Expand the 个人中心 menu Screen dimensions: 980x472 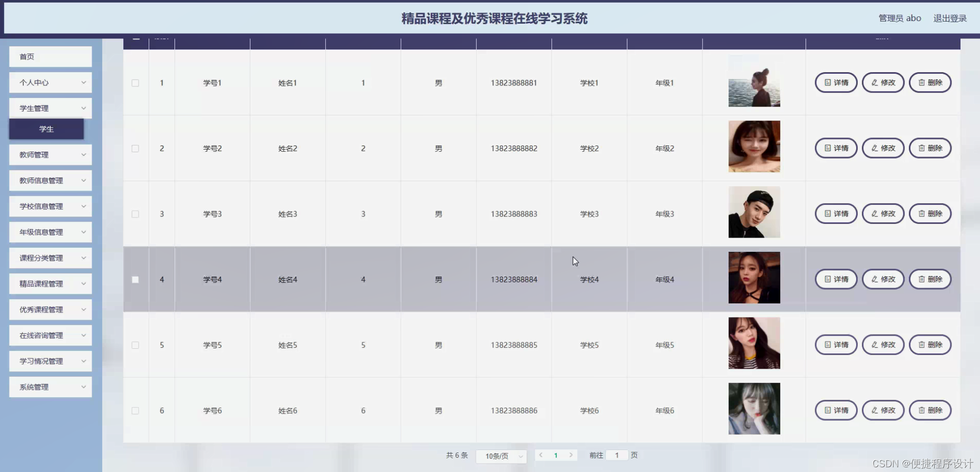[x=51, y=83]
